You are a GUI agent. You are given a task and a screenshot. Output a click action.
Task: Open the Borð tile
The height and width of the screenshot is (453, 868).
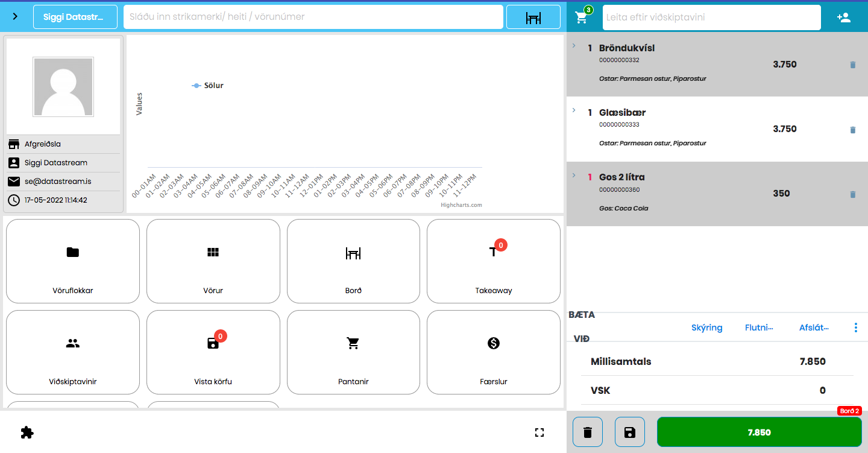click(x=353, y=261)
